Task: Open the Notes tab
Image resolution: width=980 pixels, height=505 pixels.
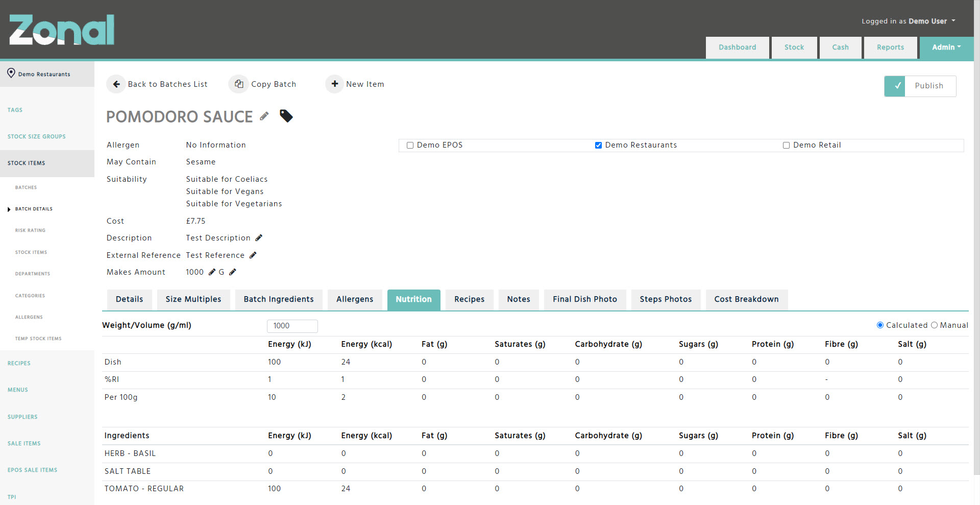Action: click(x=519, y=299)
